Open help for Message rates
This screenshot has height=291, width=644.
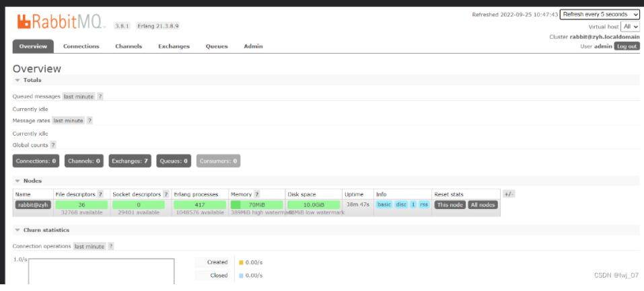tap(90, 121)
